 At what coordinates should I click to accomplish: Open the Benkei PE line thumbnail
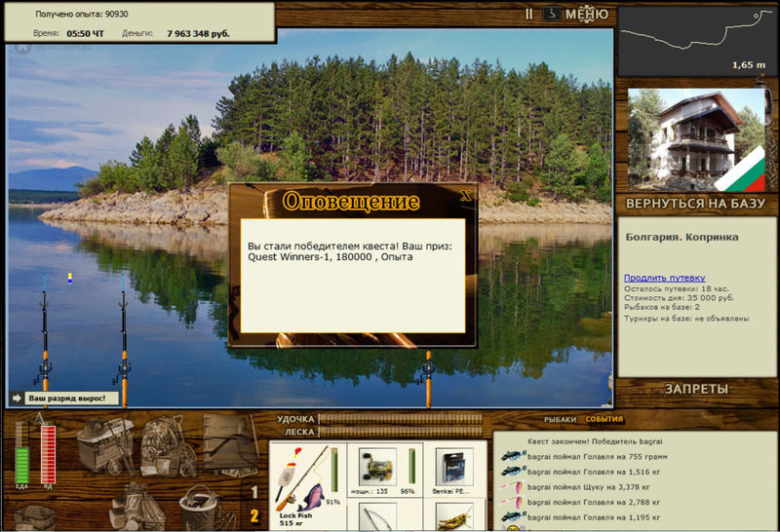(x=454, y=467)
